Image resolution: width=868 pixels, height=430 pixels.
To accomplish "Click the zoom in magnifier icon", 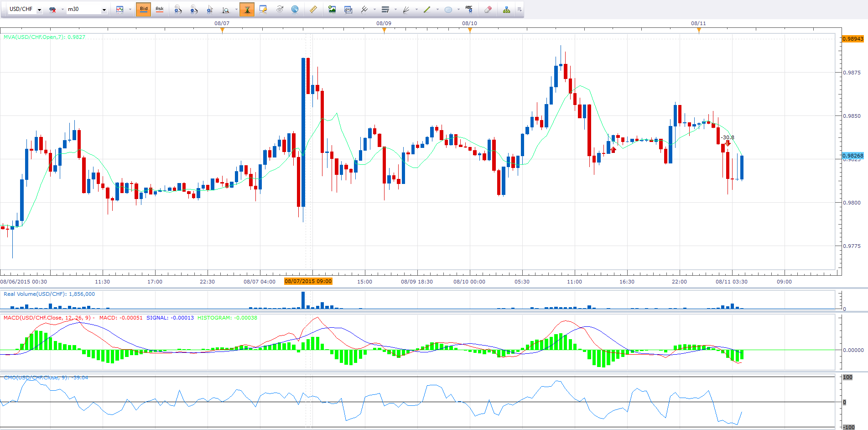I will tap(178, 9).
